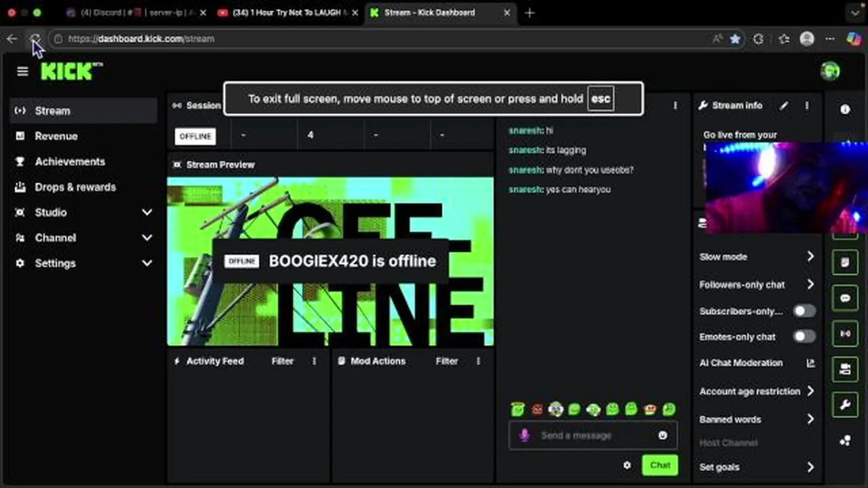
Task: Open the hamburger menu beside Kick logo
Action: (22, 71)
